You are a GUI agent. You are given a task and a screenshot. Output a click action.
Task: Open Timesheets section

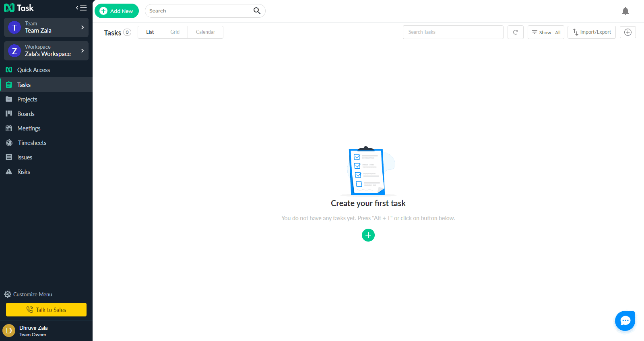(x=46, y=143)
